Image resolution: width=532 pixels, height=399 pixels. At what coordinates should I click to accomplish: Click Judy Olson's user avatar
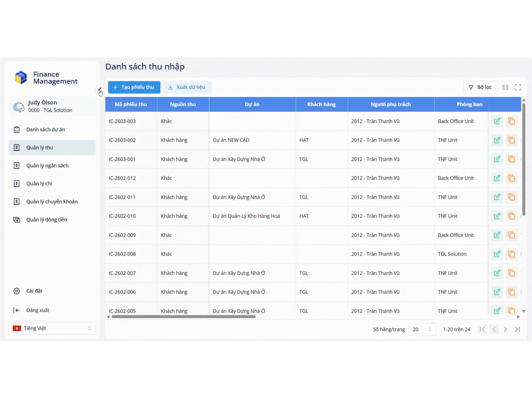pyautogui.click(x=18, y=107)
